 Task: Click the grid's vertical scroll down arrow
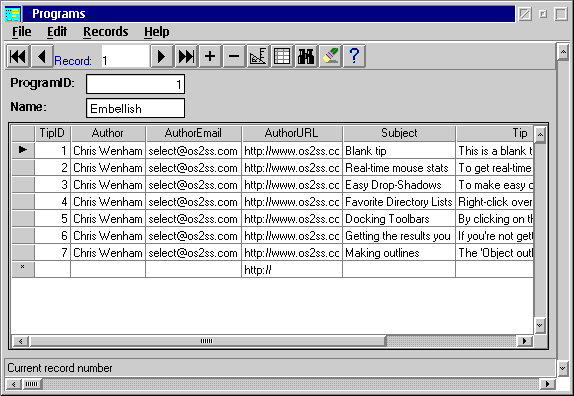point(540,325)
